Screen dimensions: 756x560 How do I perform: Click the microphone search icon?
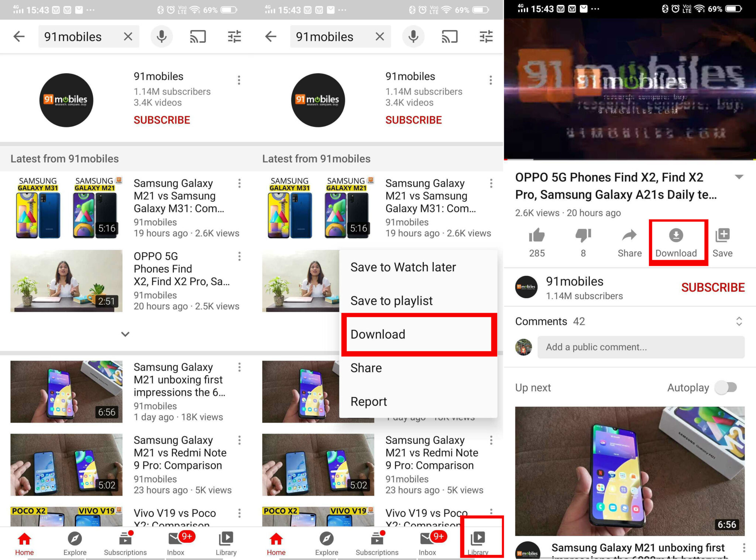tap(161, 37)
